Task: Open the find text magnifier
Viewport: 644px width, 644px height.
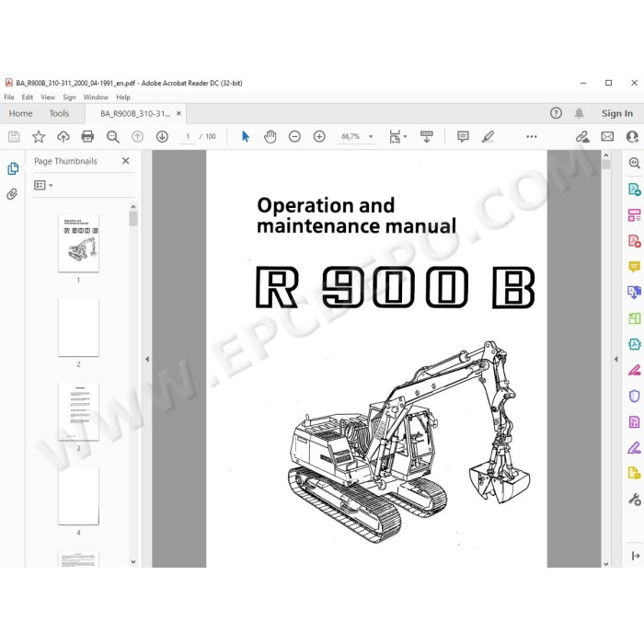Action: coord(112,136)
